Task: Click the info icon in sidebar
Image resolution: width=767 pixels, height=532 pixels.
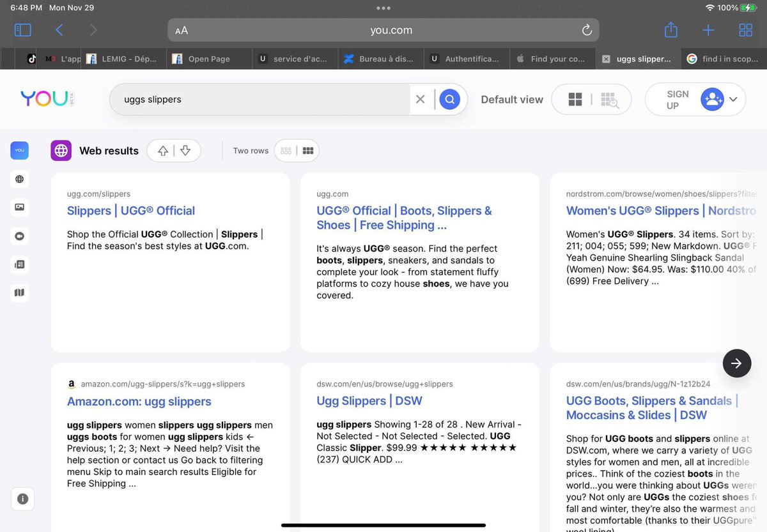Action: [x=23, y=499]
